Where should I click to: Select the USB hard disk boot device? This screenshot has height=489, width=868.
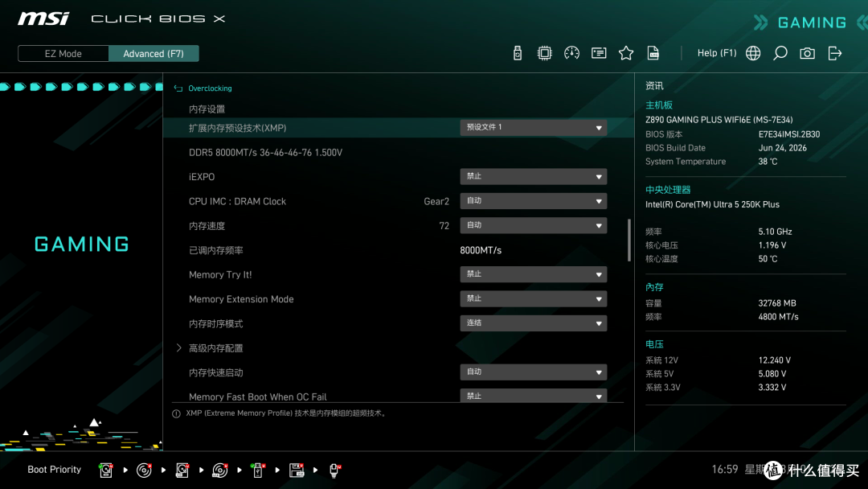[182, 471]
